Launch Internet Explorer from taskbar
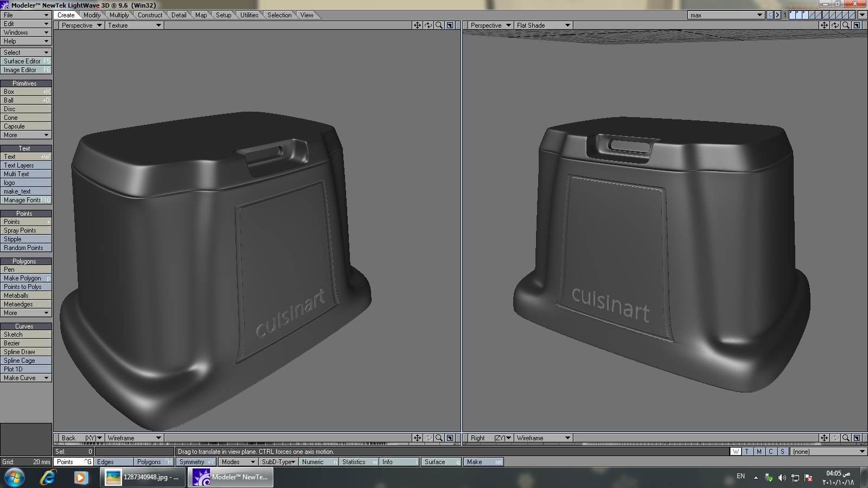The image size is (868, 488). 48,477
